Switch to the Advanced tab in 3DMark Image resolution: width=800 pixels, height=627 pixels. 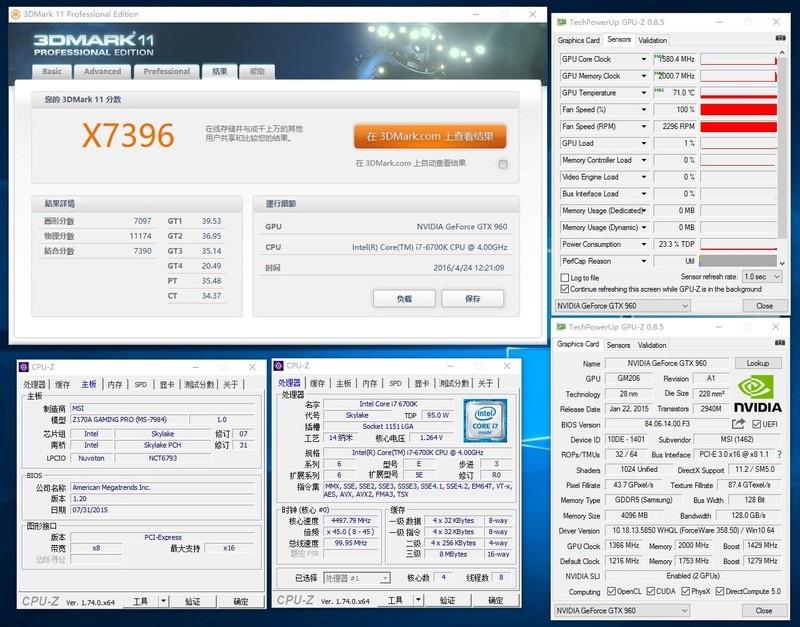pos(103,71)
